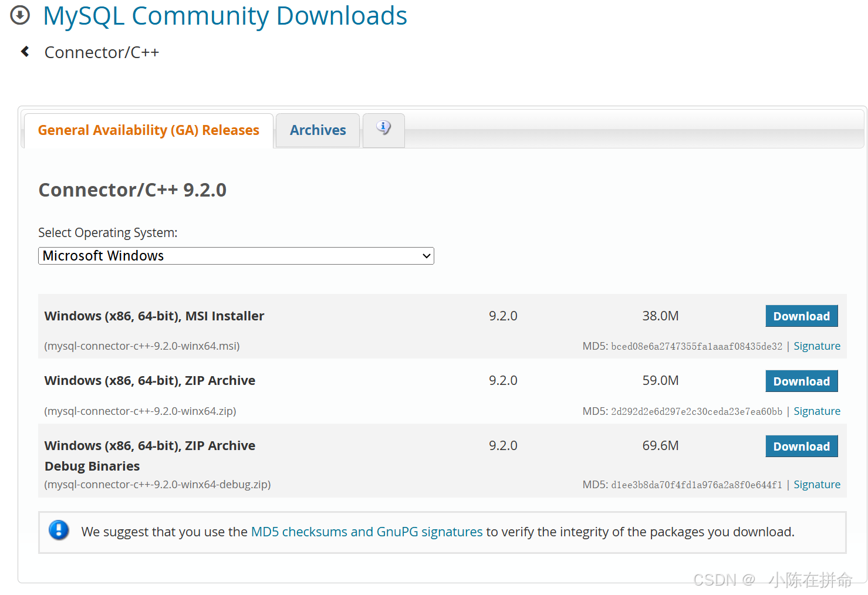
Task: Switch to the Archives tab
Action: (x=318, y=130)
